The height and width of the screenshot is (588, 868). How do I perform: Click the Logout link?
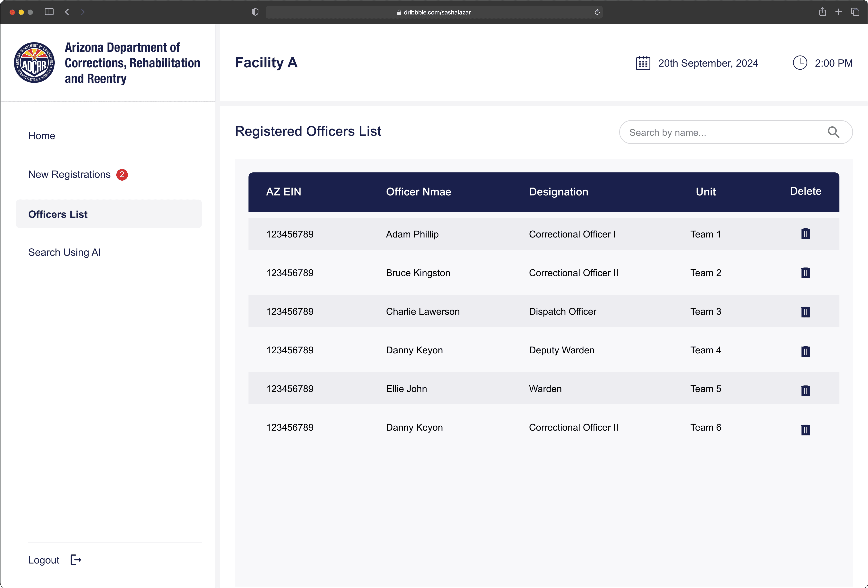coord(44,560)
